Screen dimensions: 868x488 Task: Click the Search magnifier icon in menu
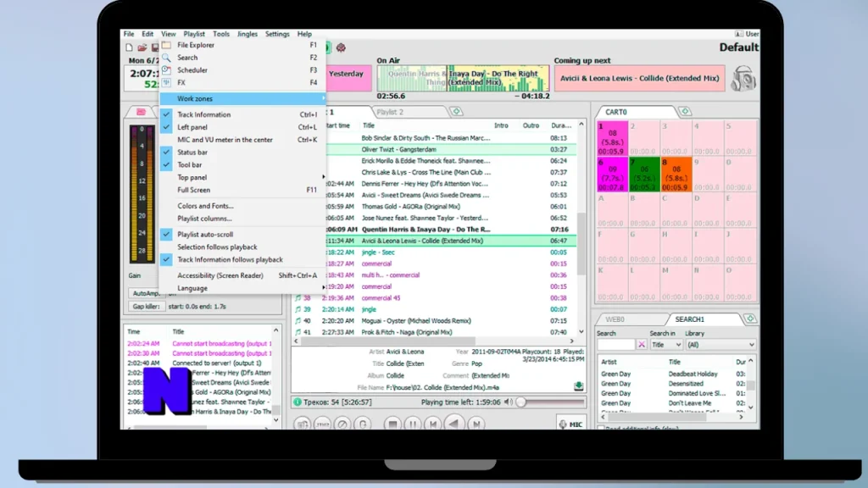(166, 58)
